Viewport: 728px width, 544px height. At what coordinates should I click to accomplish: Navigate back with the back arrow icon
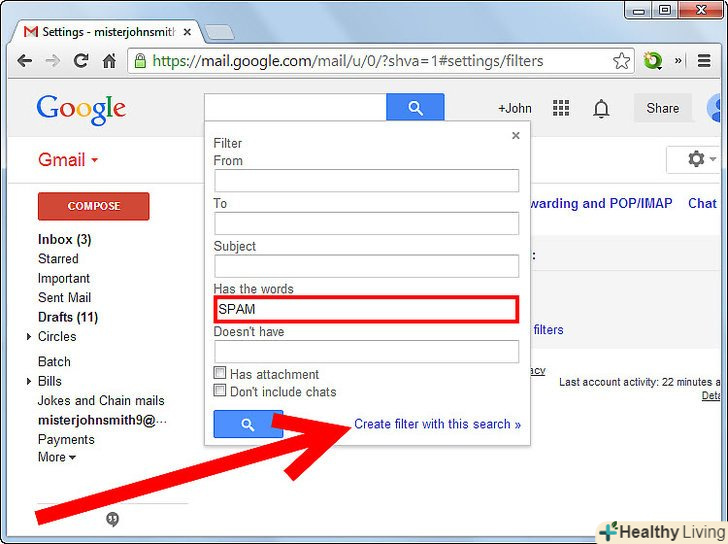coord(24,60)
